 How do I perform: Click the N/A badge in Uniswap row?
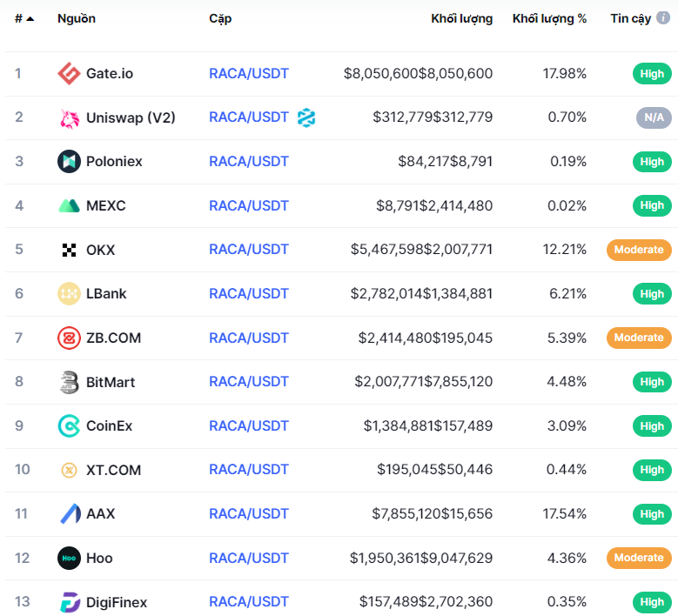pyautogui.click(x=654, y=117)
